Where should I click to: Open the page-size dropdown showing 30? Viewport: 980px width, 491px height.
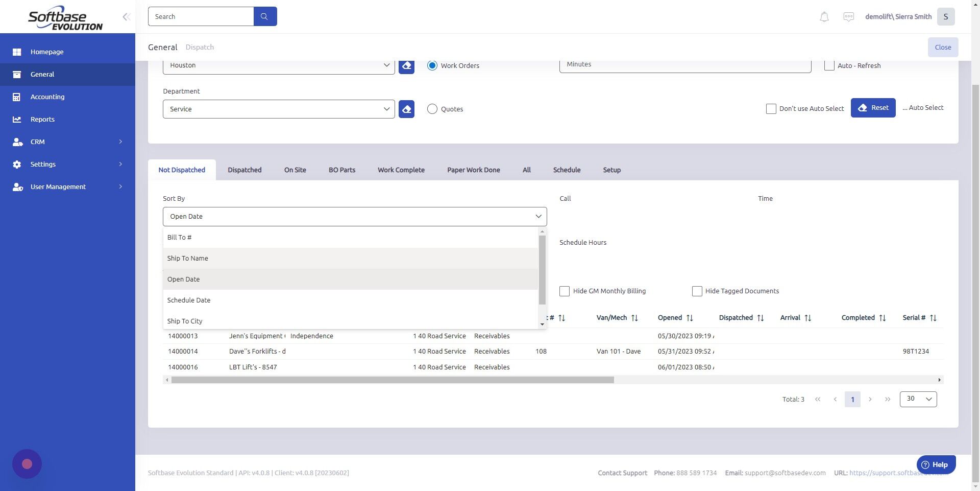tap(918, 399)
